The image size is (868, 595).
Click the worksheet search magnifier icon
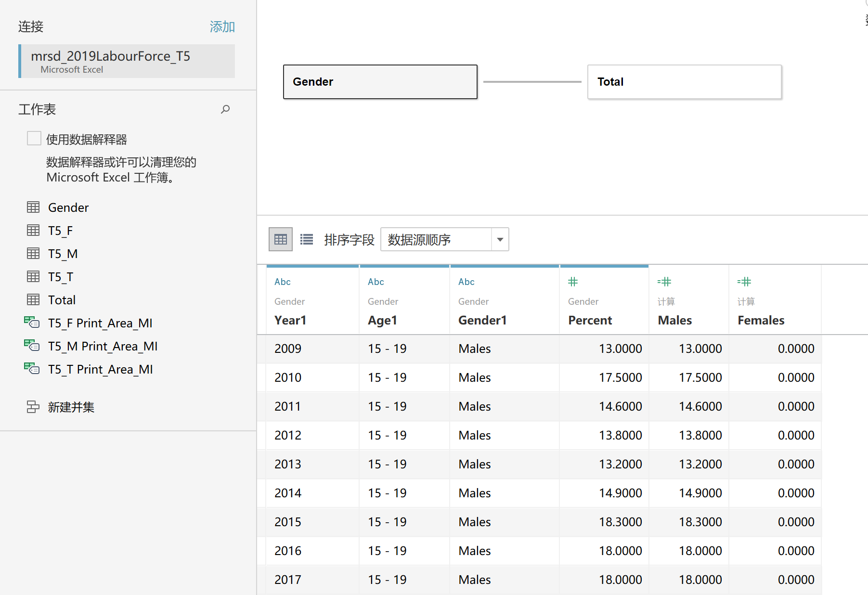click(225, 109)
